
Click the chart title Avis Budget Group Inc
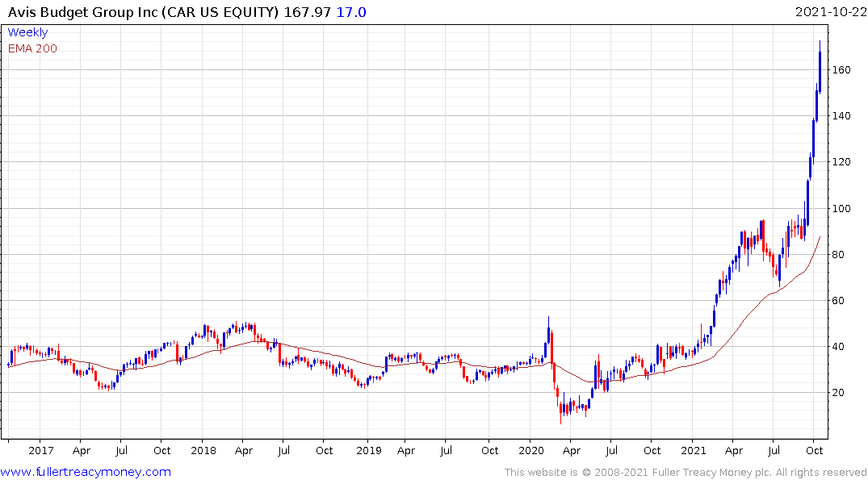[83, 12]
